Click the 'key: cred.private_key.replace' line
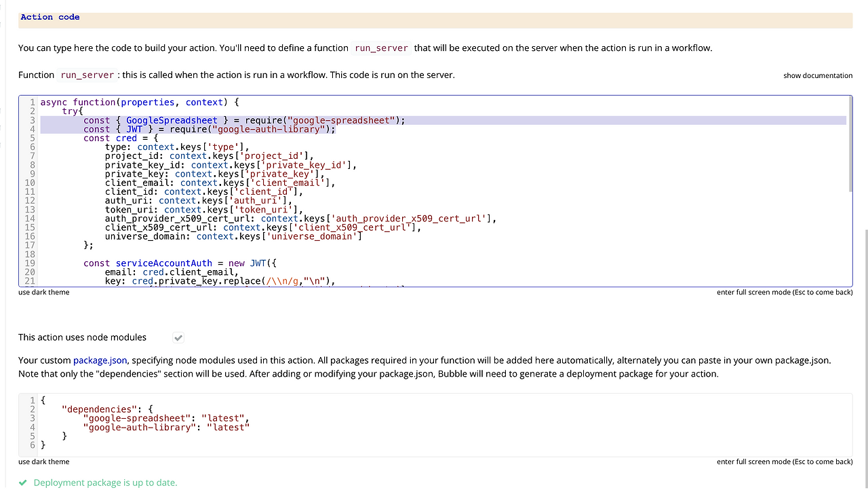 tap(220, 281)
